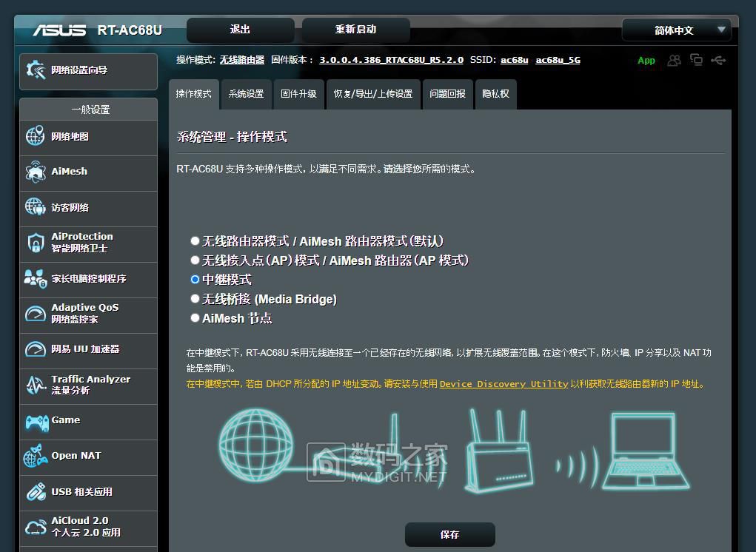
Task: Switch to 系统设置 tab
Action: point(246,94)
